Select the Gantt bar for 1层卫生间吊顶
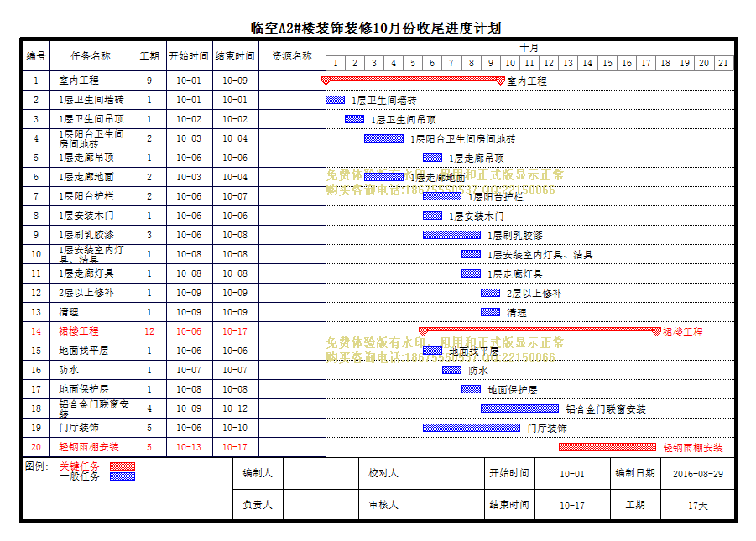Image resolution: width=756 pixels, height=541 pixels. click(x=354, y=119)
